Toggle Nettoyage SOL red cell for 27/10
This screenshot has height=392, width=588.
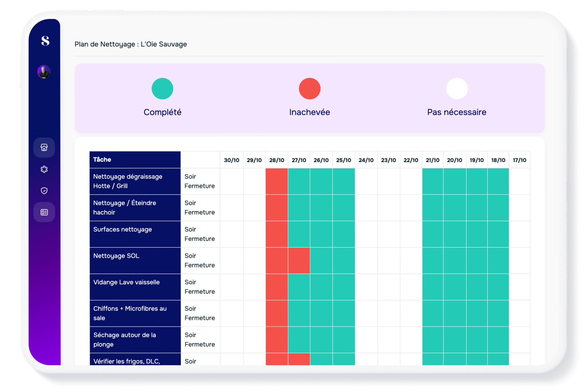coord(299,260)
